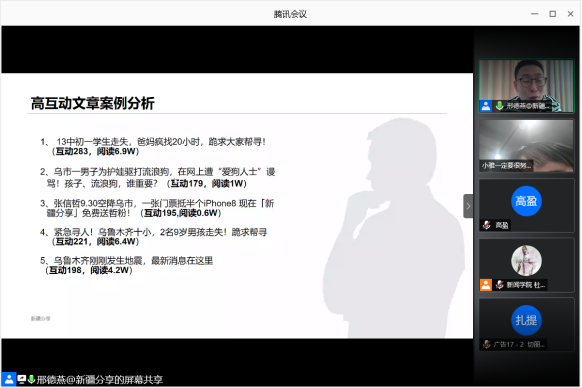Collapse participant sidebar with the arrow handle
The image size is (582, 388).
(468, 206)
